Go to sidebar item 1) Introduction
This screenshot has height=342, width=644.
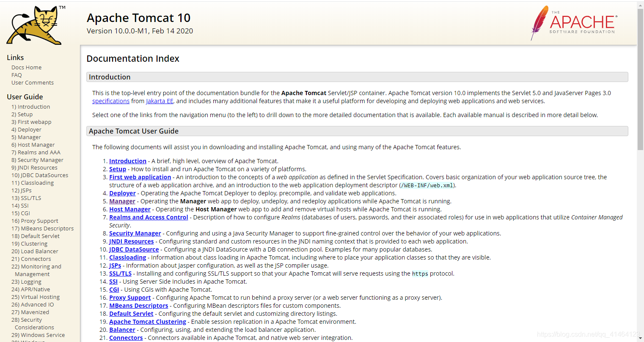30,107
